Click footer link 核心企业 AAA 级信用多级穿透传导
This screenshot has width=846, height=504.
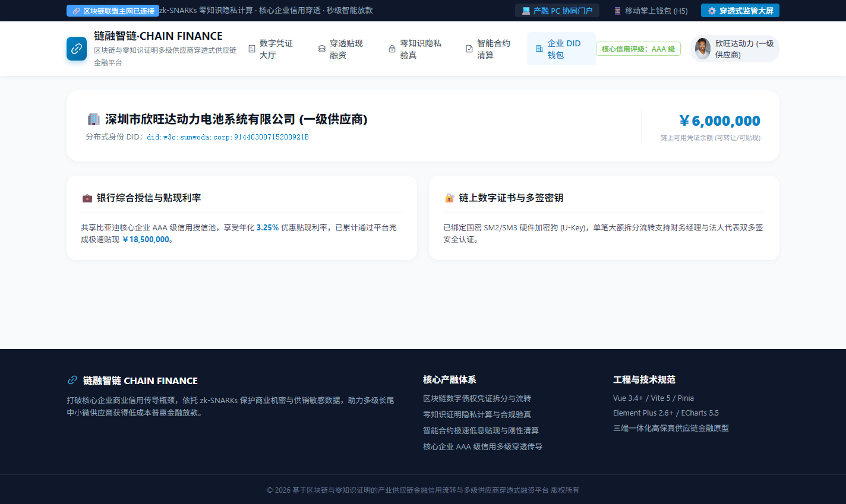(x=482, y=446)
